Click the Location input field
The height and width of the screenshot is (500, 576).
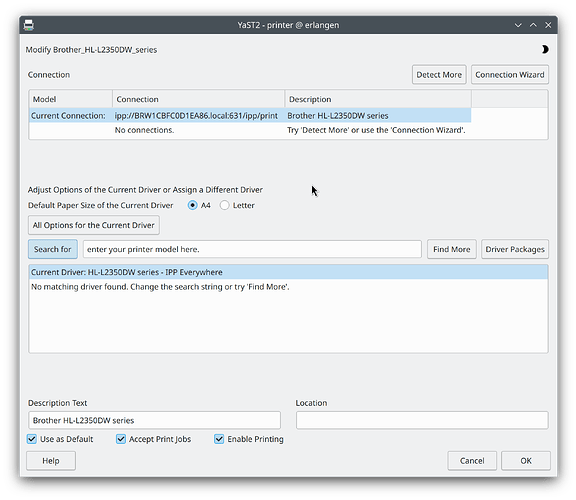[x=422, y=420]
